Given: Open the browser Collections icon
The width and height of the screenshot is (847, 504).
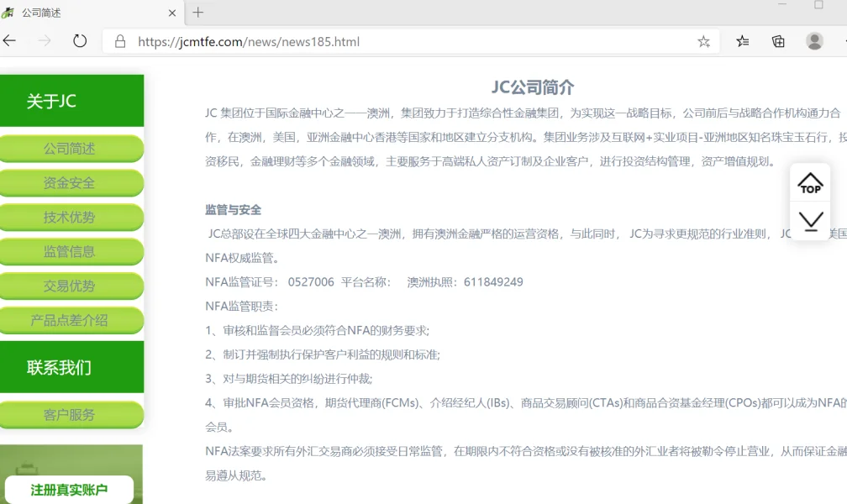Looking at the screenshot, I should tap(778, 40).
